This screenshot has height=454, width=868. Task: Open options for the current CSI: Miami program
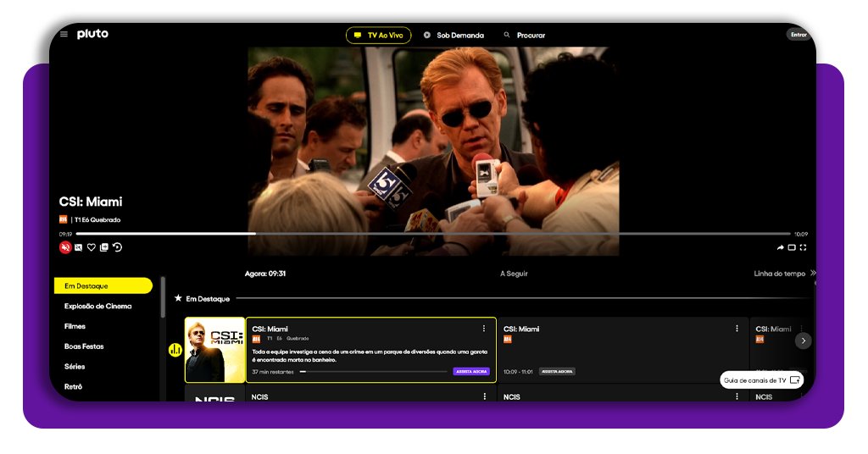tap(484, 329)
